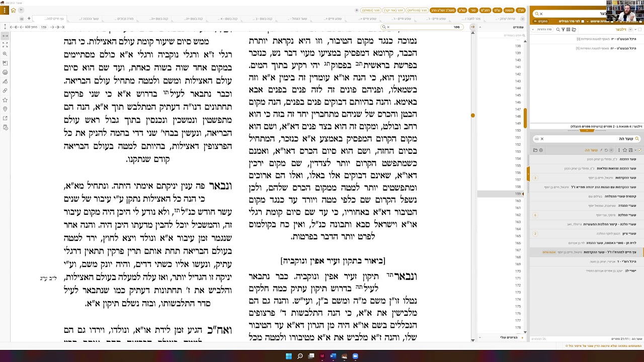Collapse the results panel with orange chevron
This screenshot has height=362, width=644.
pyautogui.click(x=587, y=131)
